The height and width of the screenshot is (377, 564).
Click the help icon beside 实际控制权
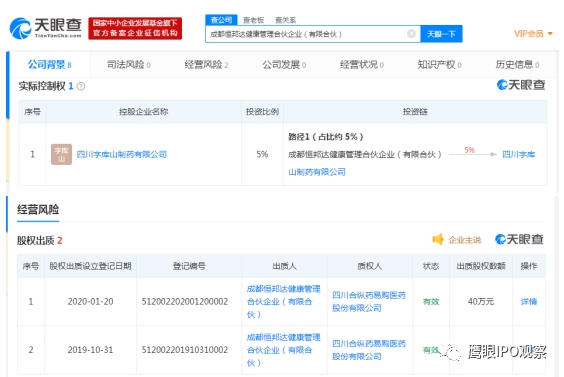(x=81, y=86)
